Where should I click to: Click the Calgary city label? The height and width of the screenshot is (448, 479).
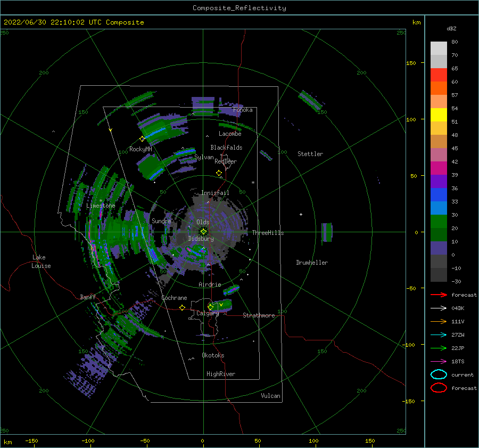click(208, 313)
